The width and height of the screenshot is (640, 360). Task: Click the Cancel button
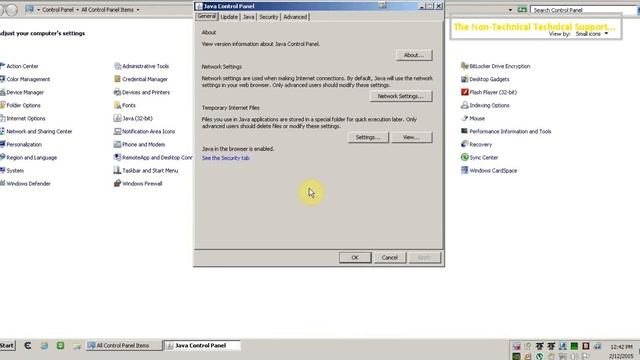pyautogui.click(x=390, y=258)
